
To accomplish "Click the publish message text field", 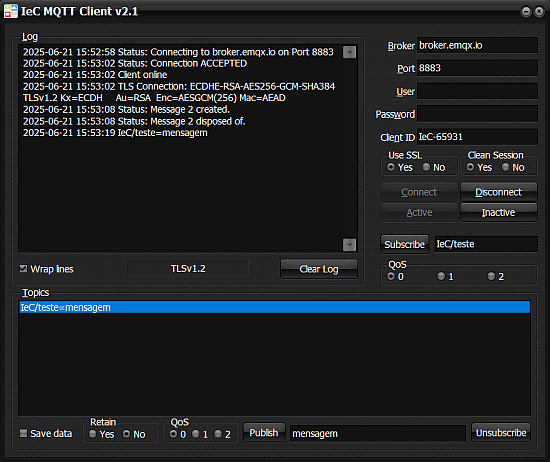I will (378, 434).
